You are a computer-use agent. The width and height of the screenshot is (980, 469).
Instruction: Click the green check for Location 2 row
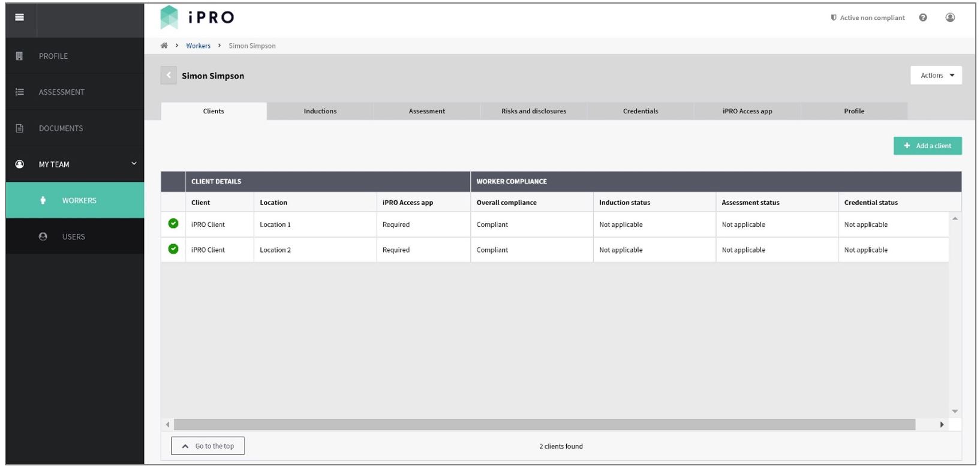173,249
